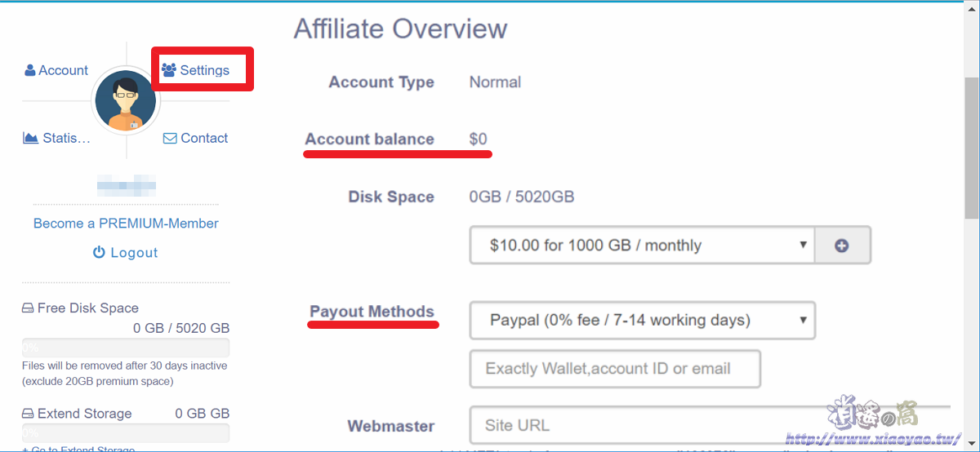Click the Settings group icon

(x=169, y=70)
